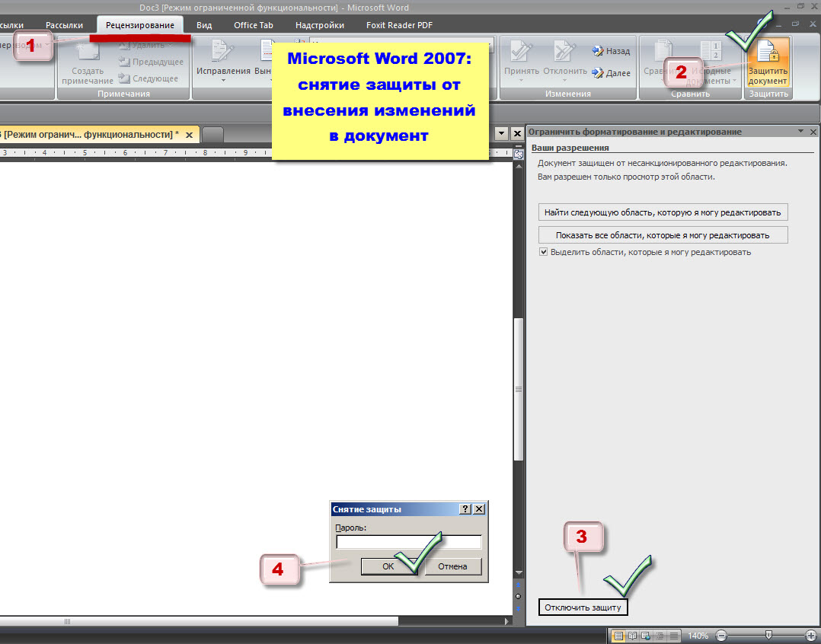
Task: Switch to Outline view in status bar
Action: click(660, 636)
